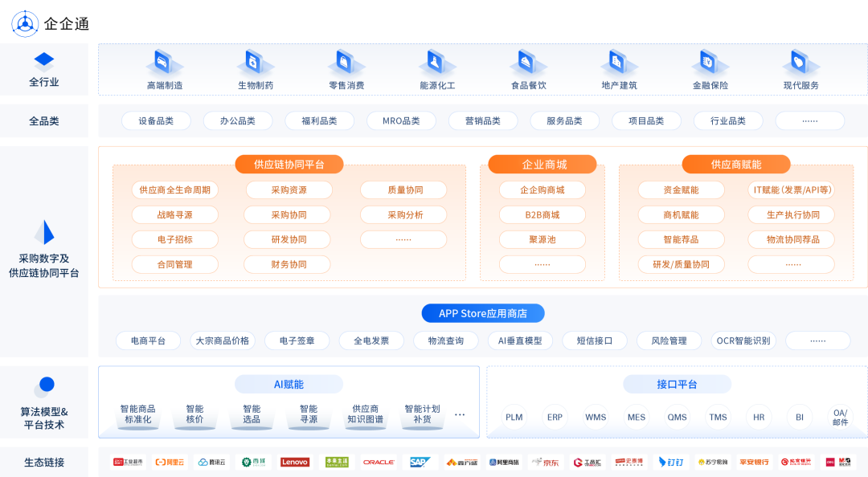Click the 地产建筑 industry icon

(618, 63)
